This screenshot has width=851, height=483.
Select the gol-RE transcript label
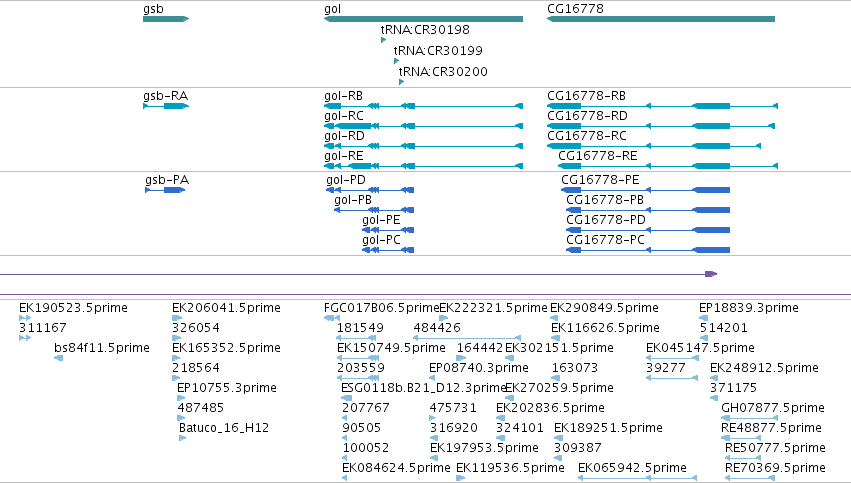(344, 156)
